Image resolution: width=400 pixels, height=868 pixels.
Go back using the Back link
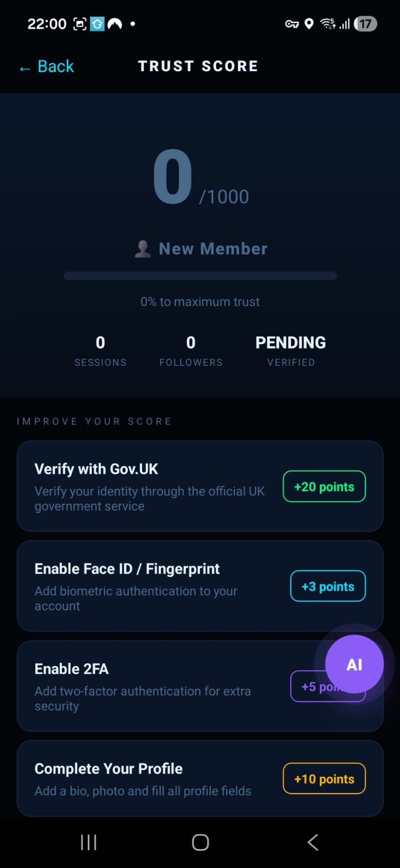47,67
